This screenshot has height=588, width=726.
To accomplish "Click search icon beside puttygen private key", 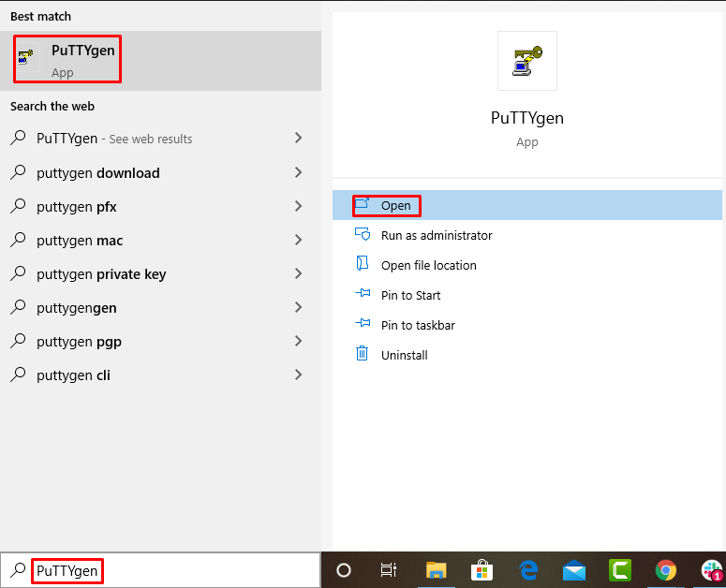I will coord(18,273).
